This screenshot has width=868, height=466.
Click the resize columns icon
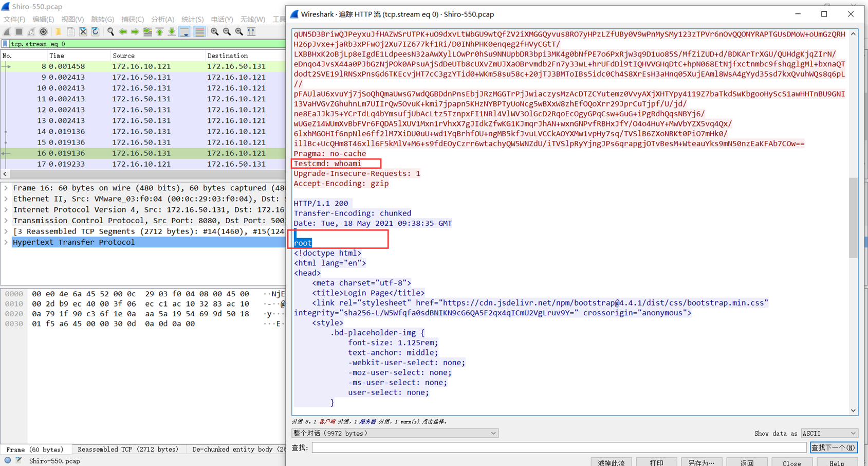(x=251, y=32)
